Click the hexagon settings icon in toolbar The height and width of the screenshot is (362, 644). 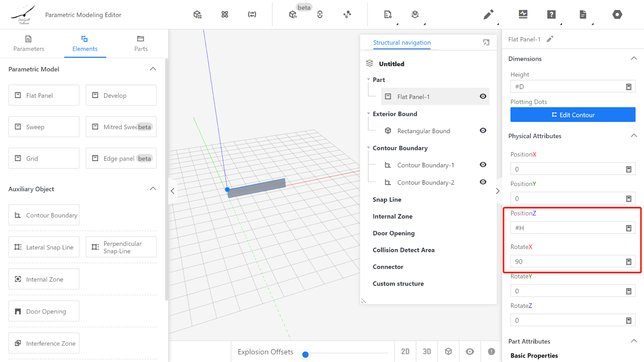point(617,15)
